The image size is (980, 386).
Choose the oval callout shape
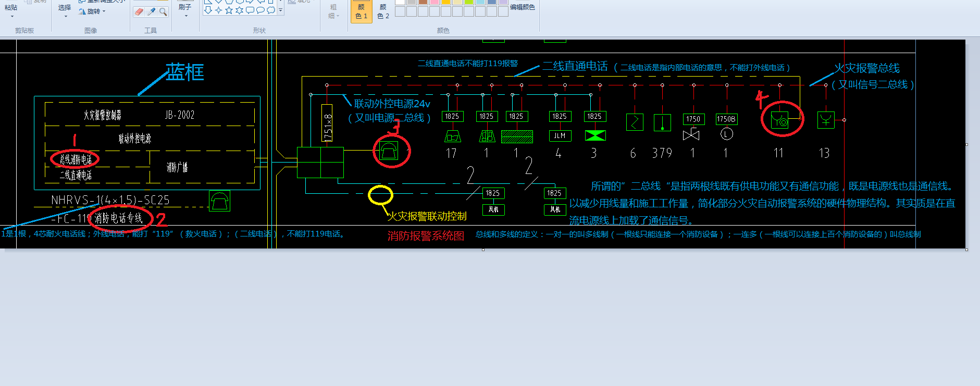[x=260, y=10]
